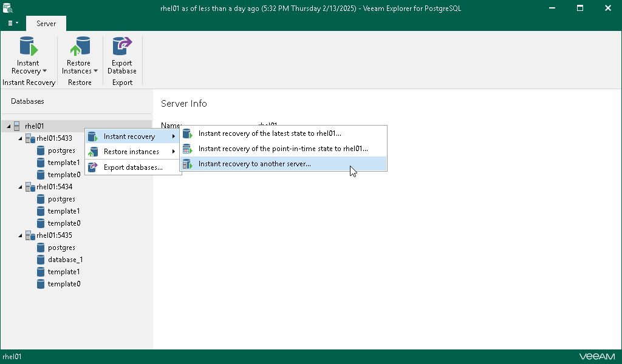This screenshot has width=622, height=364.
Task: Select the database_1 database
Action: (x=66, y=260)
